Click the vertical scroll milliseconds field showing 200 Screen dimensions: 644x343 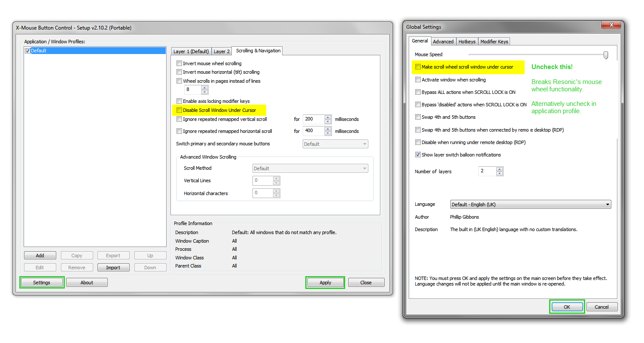(313, 119)
